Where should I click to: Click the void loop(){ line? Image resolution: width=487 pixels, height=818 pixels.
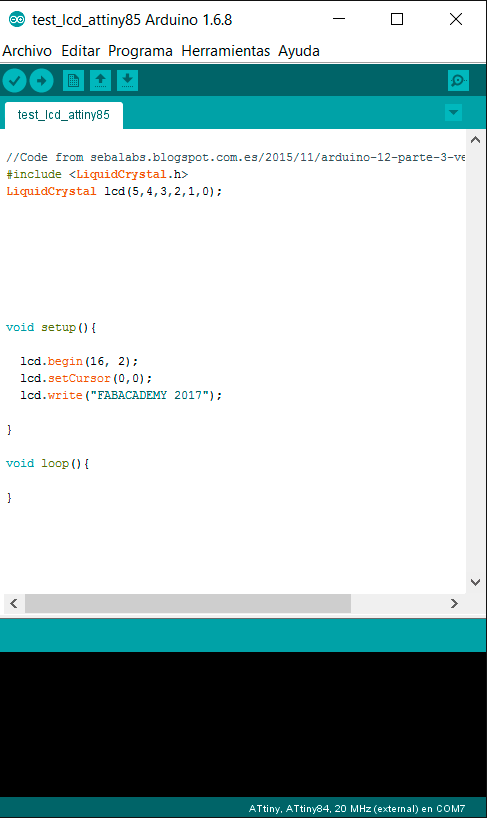tap(47, 463)
